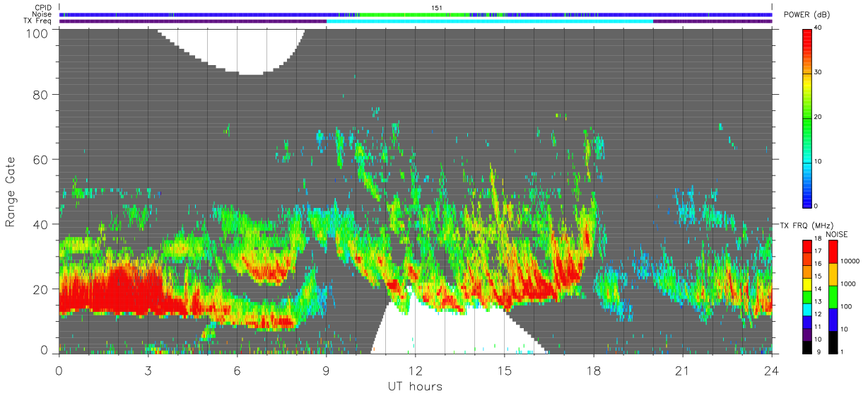The width and height of the screenshot is (868, 401).
Task: Click the '60' range gate tick label
Action: coord(40,159)
